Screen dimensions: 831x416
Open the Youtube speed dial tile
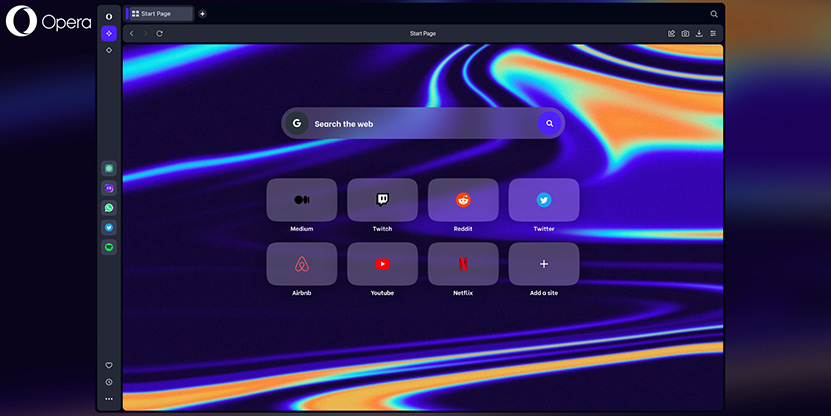382,264
